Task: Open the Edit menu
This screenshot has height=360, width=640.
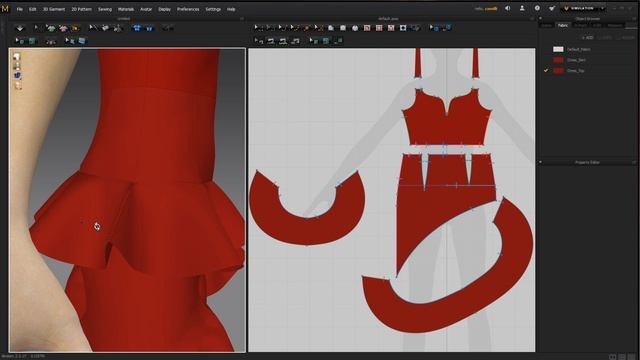Action: coord(33,9)
